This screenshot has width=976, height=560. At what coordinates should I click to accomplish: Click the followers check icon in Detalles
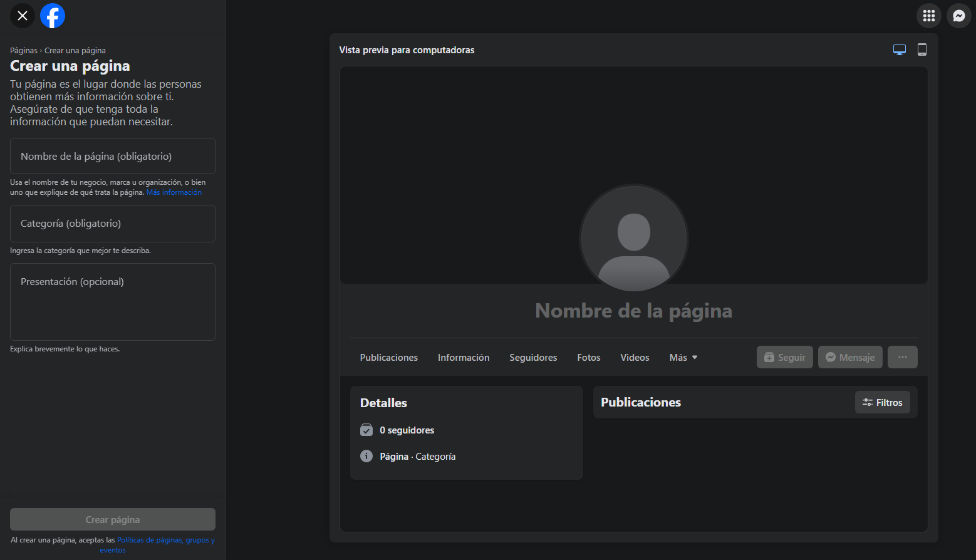point(366,430)
